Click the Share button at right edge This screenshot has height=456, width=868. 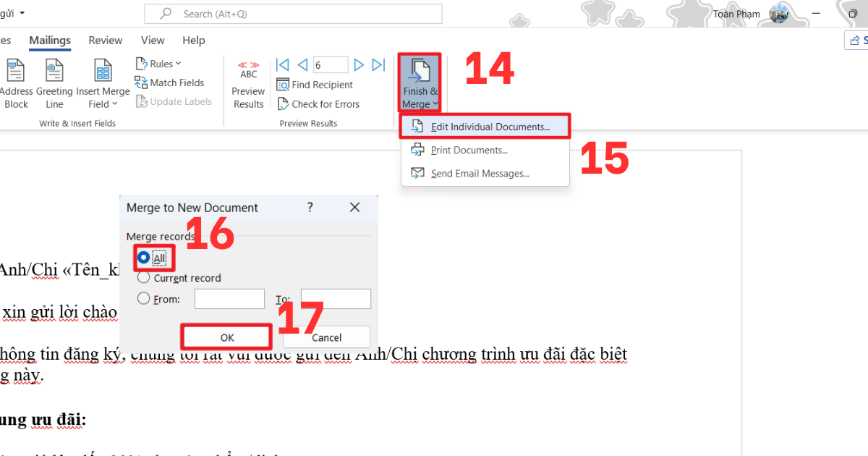tap(856, 41)
